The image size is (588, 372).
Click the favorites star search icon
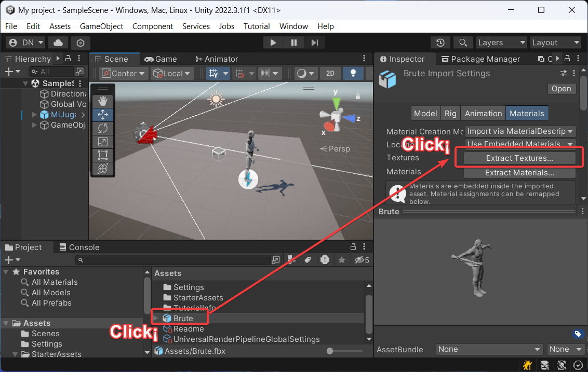(x=342, y=260)
